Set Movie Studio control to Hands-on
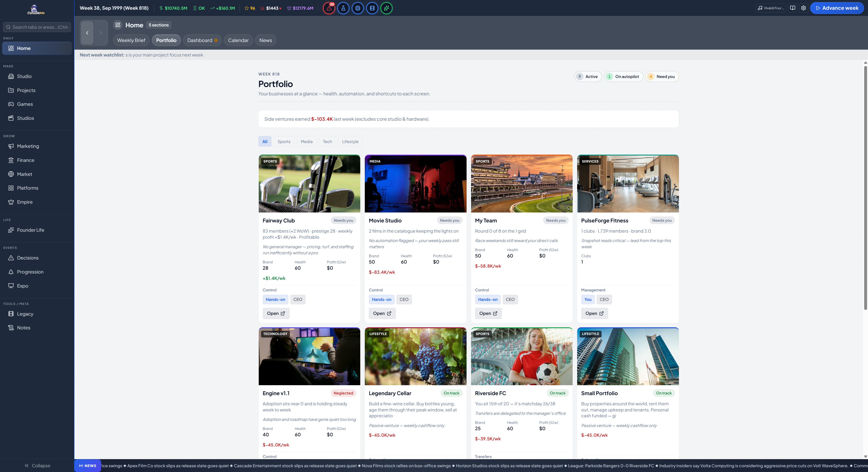868x472 pixels. (382, 300)
